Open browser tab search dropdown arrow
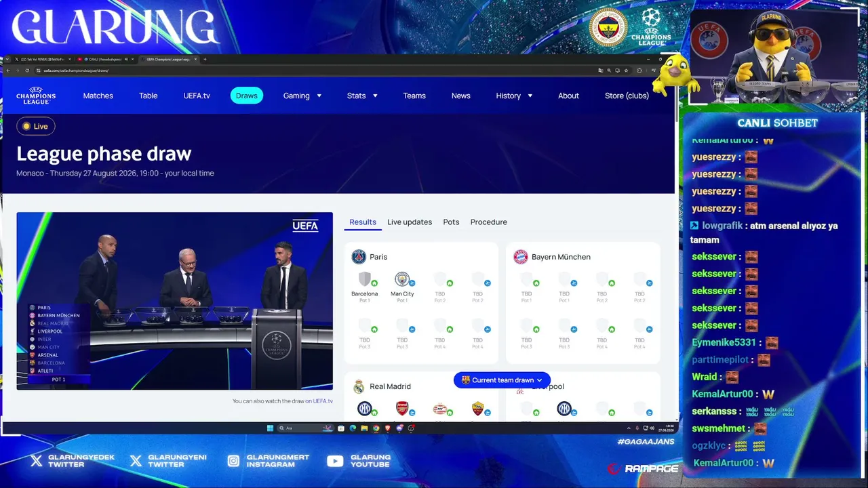 (7, 59)
